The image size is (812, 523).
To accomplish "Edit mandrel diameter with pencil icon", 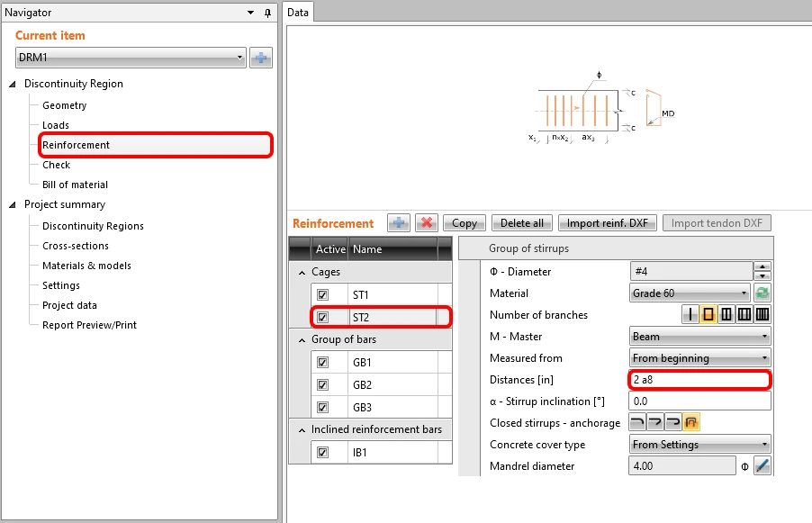I will click(x=762, y=465).
